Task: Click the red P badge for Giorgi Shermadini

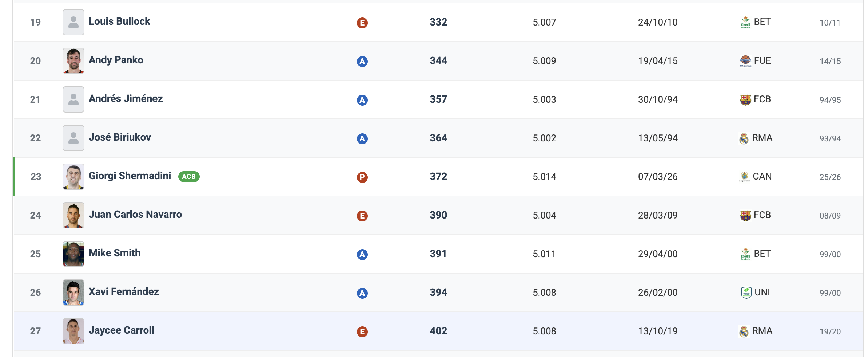Action: coord(362,177)
